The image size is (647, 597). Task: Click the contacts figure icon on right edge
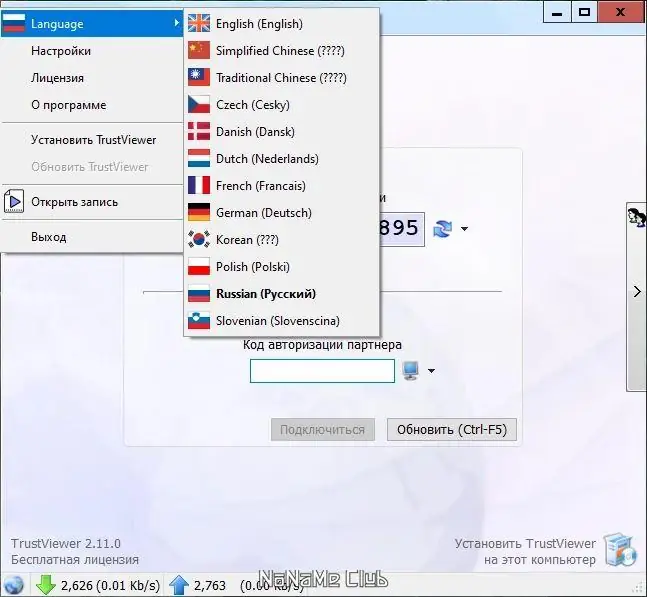637,217
